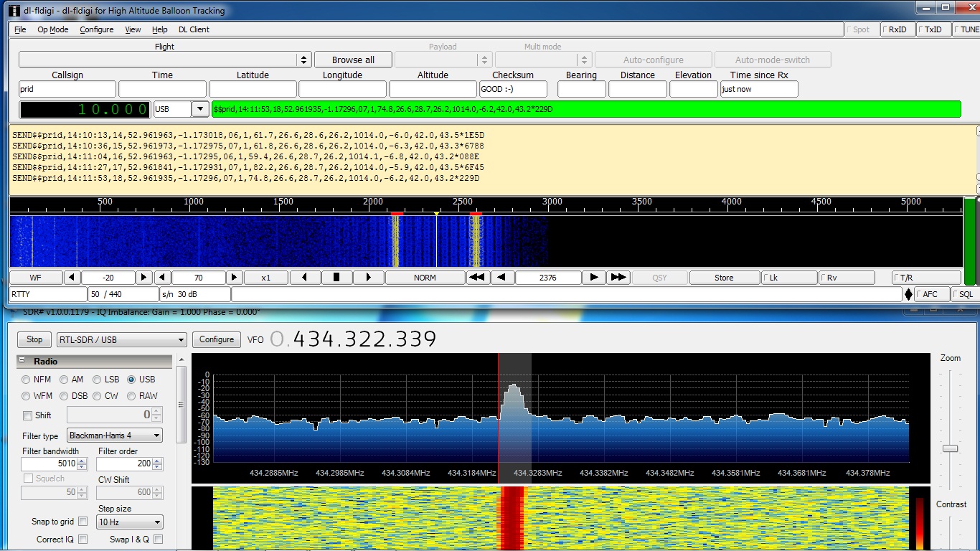Click the waterfall pause/stop square button

(336, 278)
